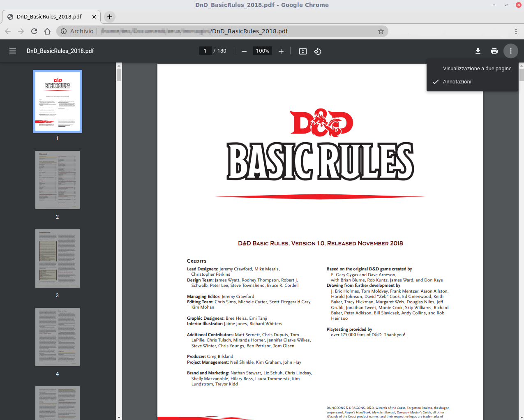Viewport: 524px width, 420px height.
Task: Click the 'Managing Editor:' label
Action: (x=204, y=297)
